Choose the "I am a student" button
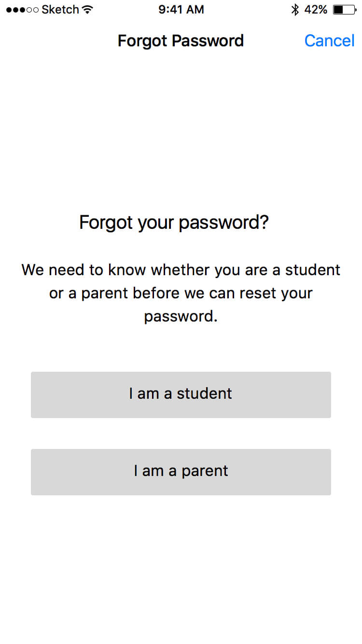Viewport: 362px width, 644px height. (181, 395)
